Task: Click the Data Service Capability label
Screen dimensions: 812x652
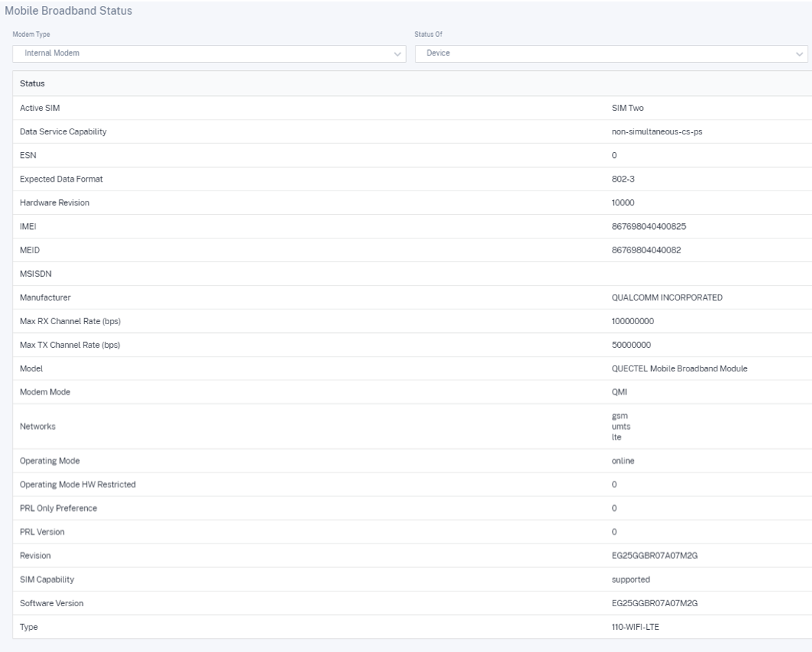Action: point(63,131)
